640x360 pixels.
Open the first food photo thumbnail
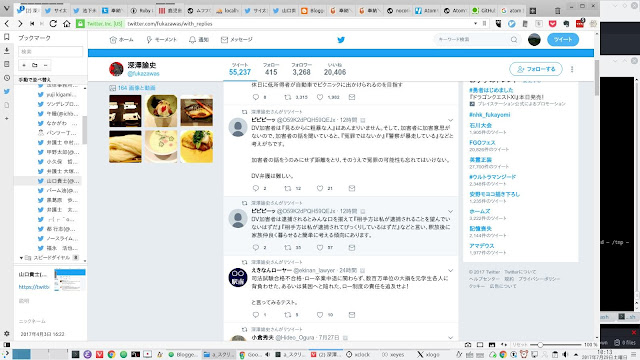pyautogui.click(x=125, y=111)
